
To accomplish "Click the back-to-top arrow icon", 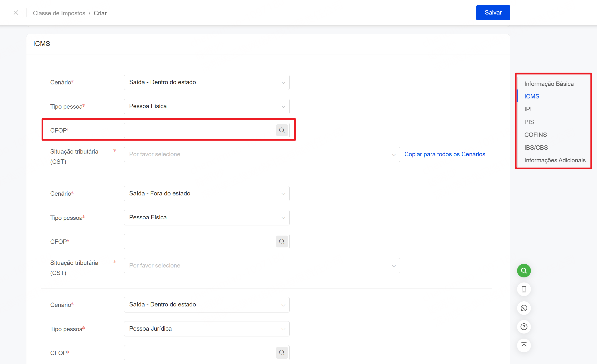I will [x=524, y=345].
